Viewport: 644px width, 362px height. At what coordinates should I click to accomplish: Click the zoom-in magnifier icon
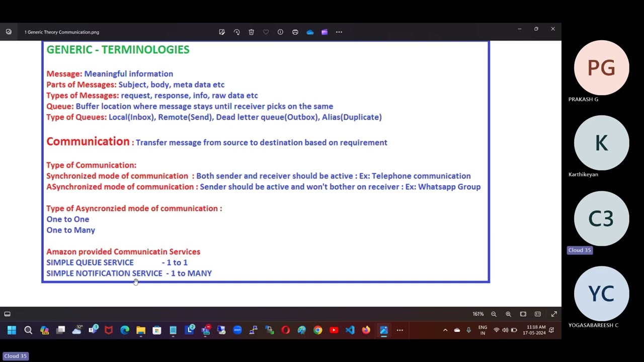[508, 314]
